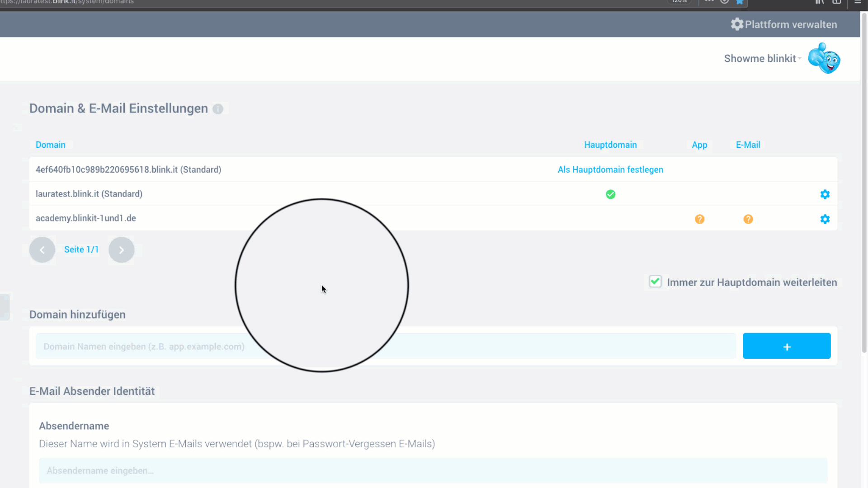Click the page vertical scrollbar
The image size is (868, 488).
[864, 181]
